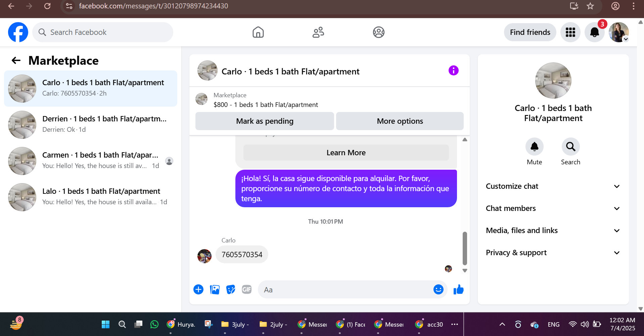This screenshot has width=644, height=336.
Task: Open the install app icon in address bar
Action: tap(574, 6)
